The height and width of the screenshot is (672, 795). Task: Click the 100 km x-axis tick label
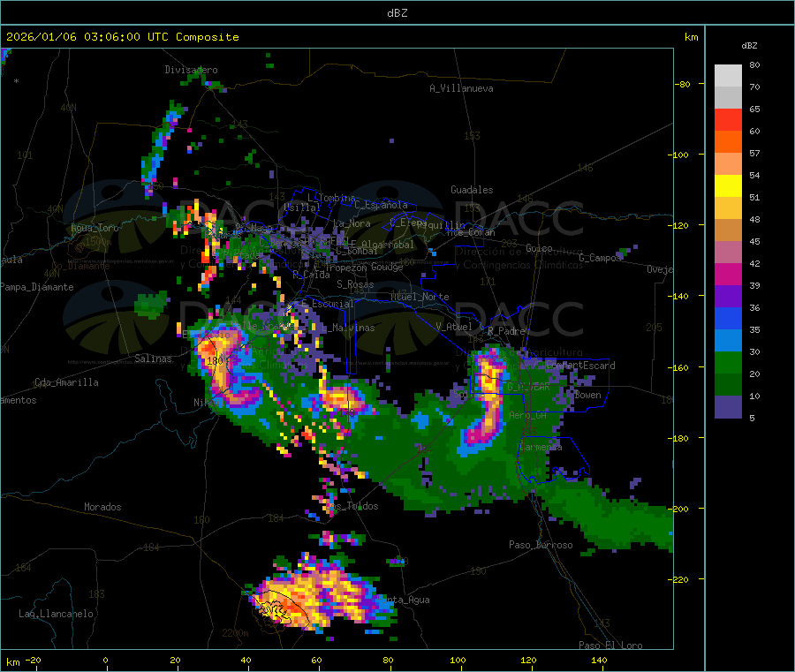pyautogui.click(x=458, y=660)
